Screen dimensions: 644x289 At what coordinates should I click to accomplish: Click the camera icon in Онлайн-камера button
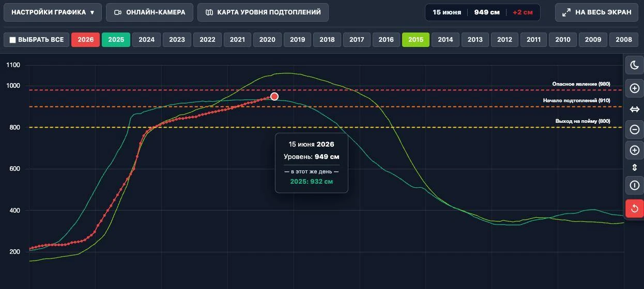pos(118,12)
